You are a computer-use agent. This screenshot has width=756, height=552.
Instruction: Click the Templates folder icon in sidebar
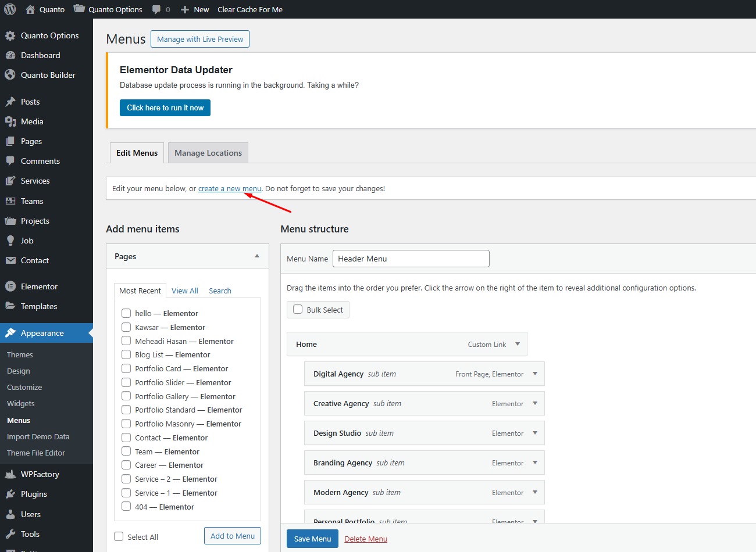[x=10, y=306]
